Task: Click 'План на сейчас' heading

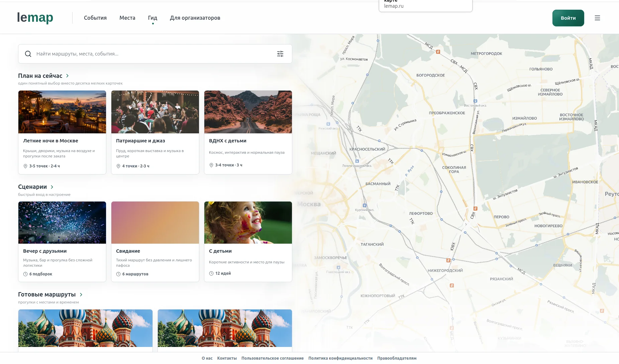Action: point(40,76)
